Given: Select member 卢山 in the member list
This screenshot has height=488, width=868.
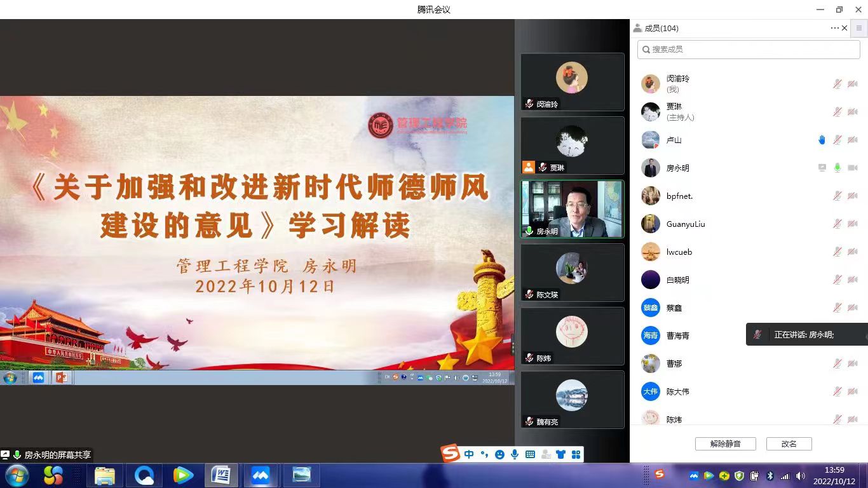Looking at the screenshot, I should click(x=749, y=140).
